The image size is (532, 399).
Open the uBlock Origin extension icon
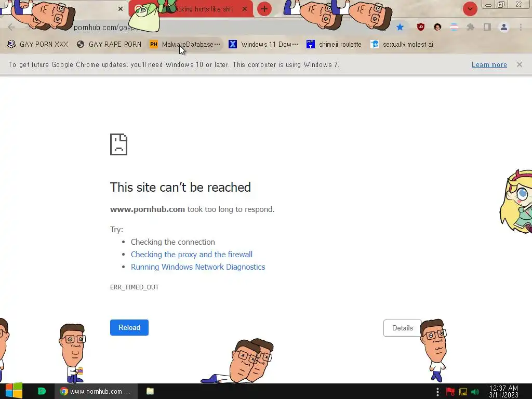click(421, 27)
